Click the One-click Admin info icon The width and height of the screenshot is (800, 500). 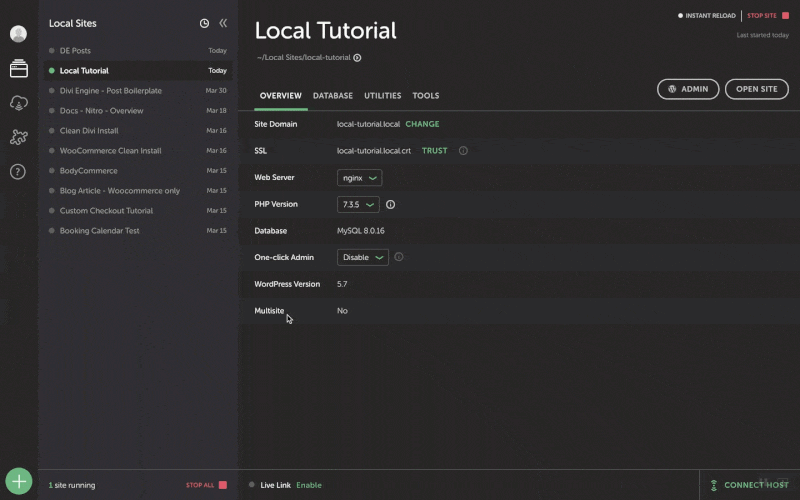coord(399,257)
